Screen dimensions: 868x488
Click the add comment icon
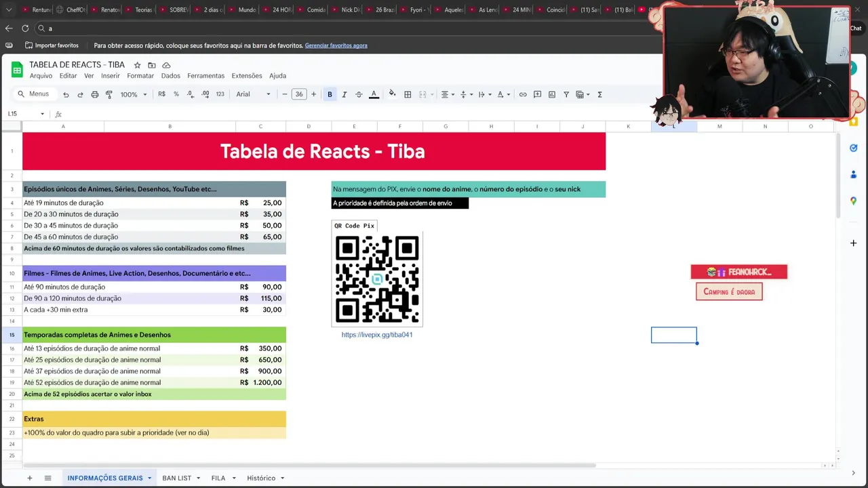point(537,94)
